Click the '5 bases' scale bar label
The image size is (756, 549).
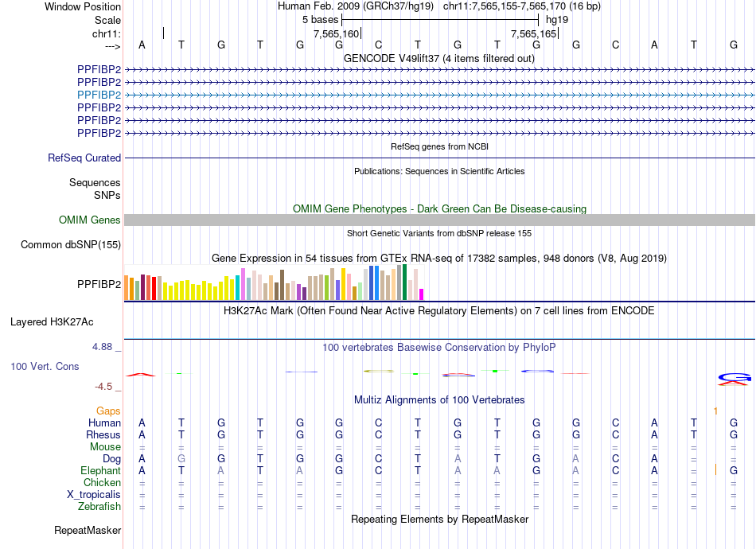tap(320, 20)
